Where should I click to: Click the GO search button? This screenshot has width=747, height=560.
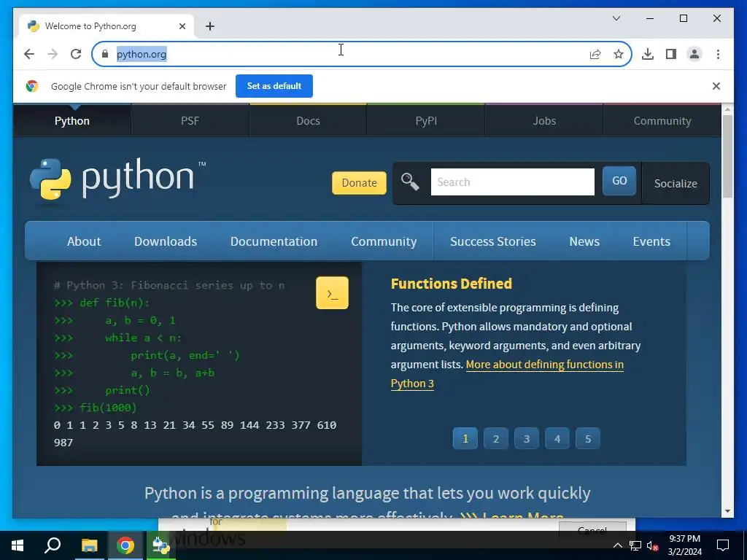(x=619, y=181)
